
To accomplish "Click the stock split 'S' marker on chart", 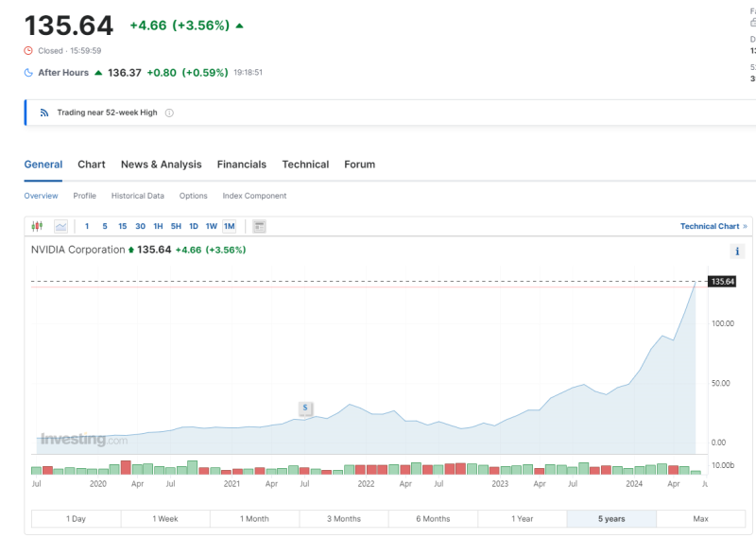I will [305, 408].
